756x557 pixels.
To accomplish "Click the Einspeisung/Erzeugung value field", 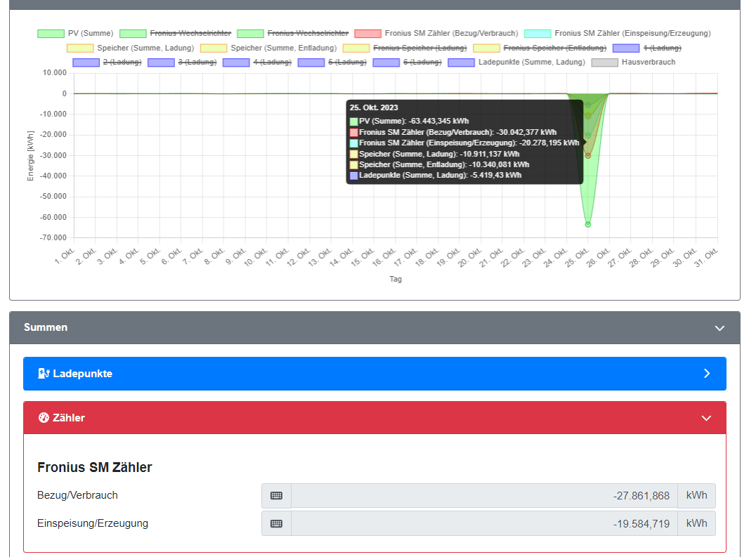I will coord(484,524).
